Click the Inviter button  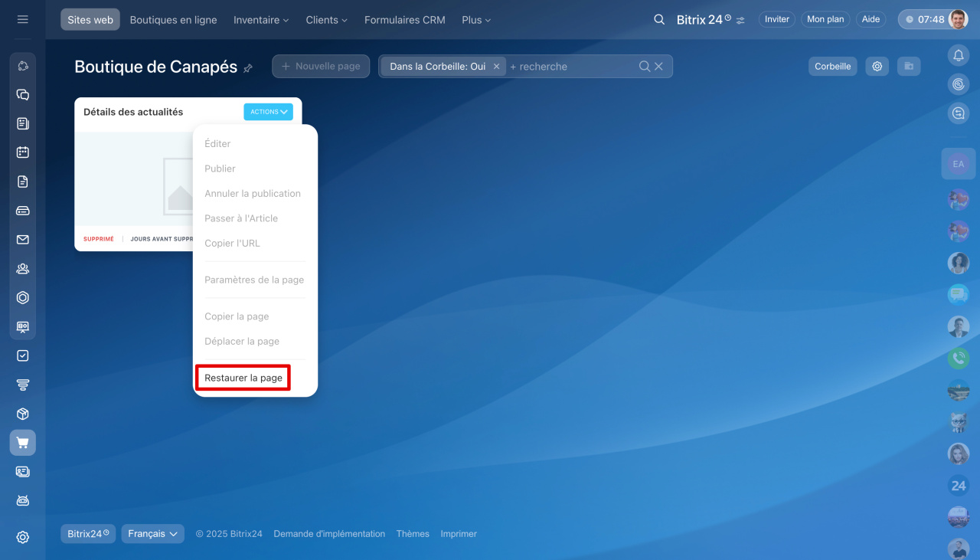point(776,20)
